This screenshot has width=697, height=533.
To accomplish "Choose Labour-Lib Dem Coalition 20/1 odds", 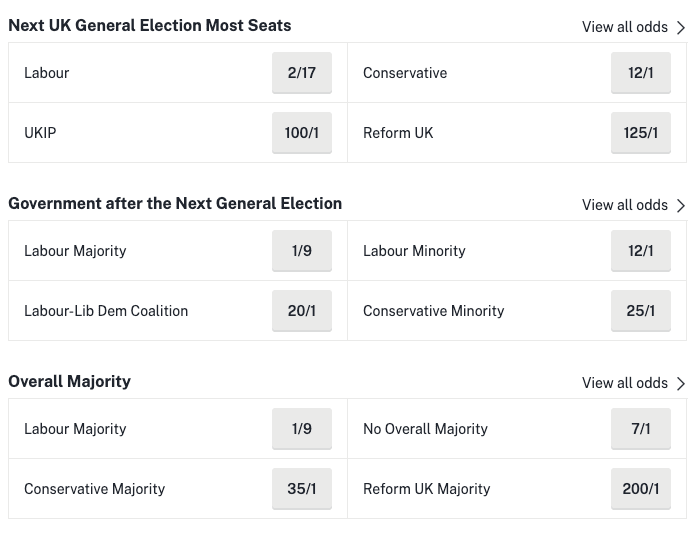I will pyautogui.click(x=301, y=311).
